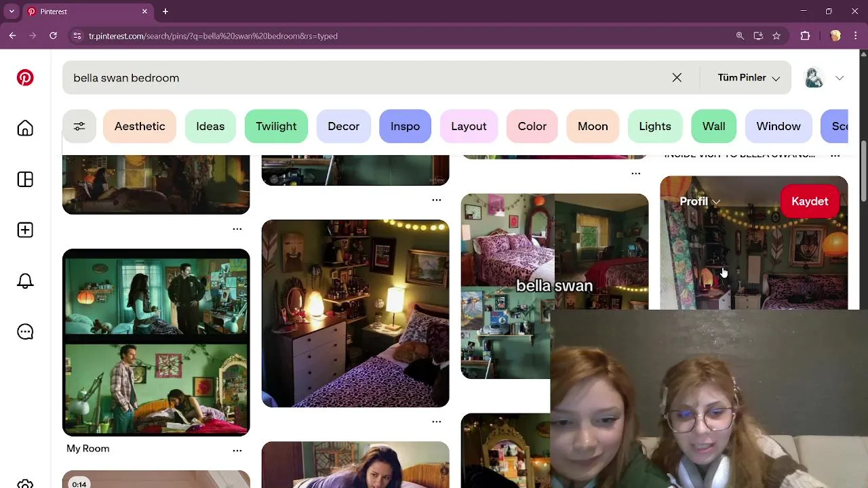Open new browser tab with plus
Screen dimensions: 868x488
165,12
